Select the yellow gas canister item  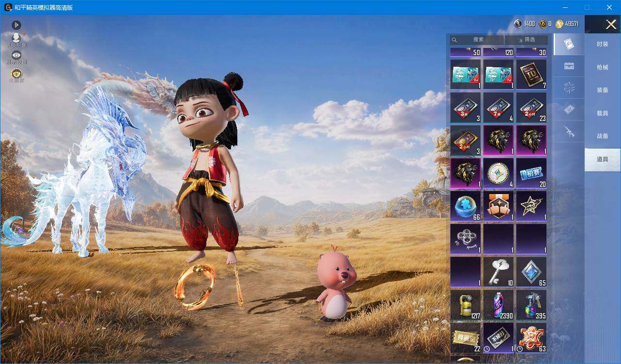coord(466,305)
